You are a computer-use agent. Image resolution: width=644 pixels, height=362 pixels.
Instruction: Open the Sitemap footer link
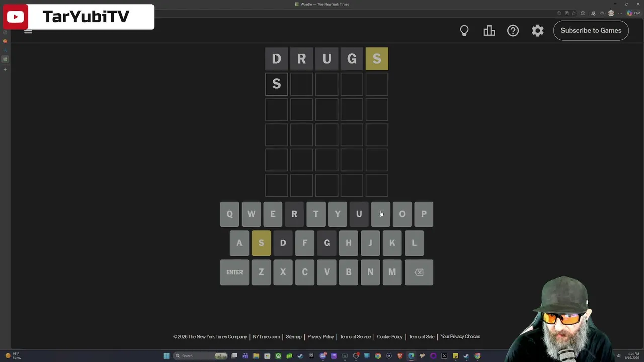pos(294,337)
